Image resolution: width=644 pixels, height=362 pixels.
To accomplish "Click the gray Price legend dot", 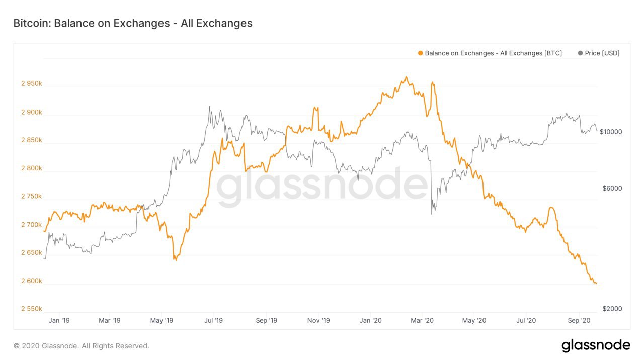I will click(x=581, y=53).
